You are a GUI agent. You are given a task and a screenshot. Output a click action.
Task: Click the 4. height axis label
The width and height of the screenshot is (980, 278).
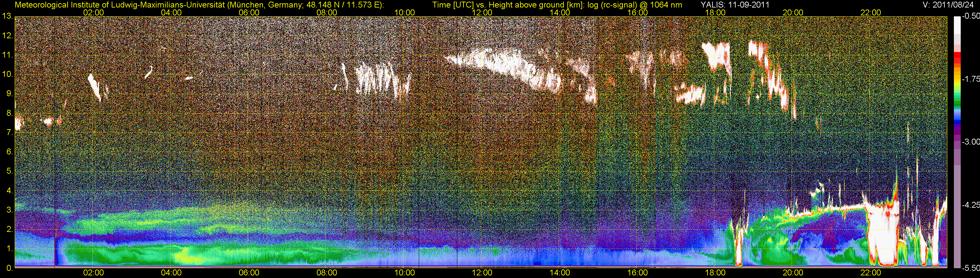pos(9,191)
